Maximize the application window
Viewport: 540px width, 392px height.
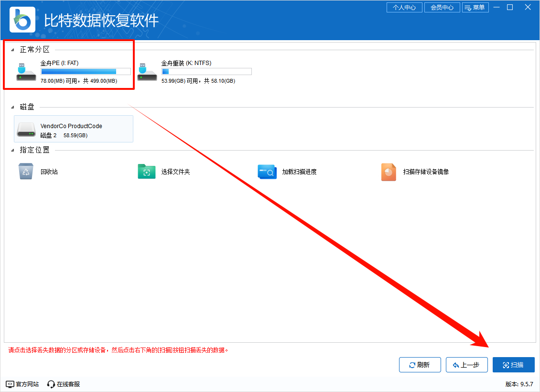coord(510,7)
